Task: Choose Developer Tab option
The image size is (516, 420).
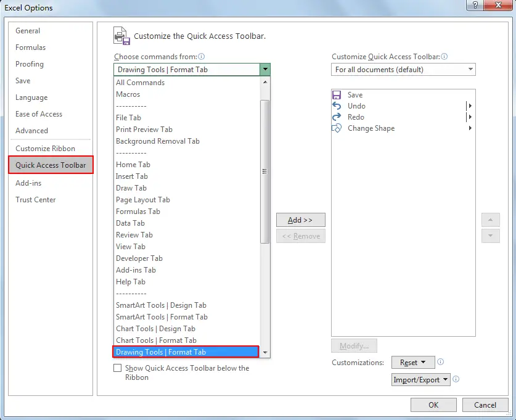Action: click(x=187, y=258)
